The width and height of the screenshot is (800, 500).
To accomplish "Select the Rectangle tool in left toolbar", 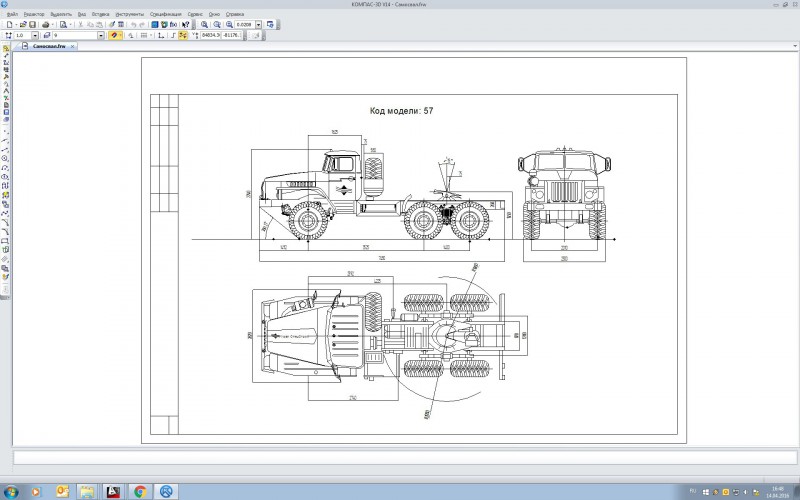I will (x=5, y=240).
